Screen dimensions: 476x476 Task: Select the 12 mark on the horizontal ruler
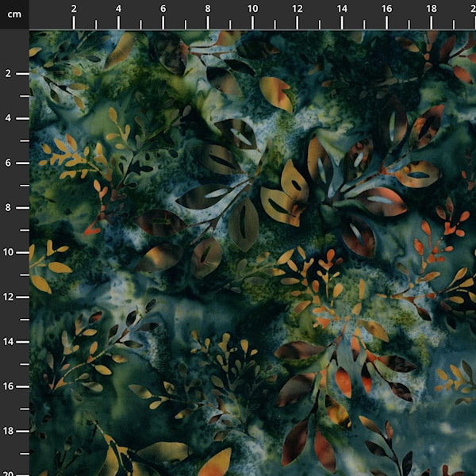[297, 8]
